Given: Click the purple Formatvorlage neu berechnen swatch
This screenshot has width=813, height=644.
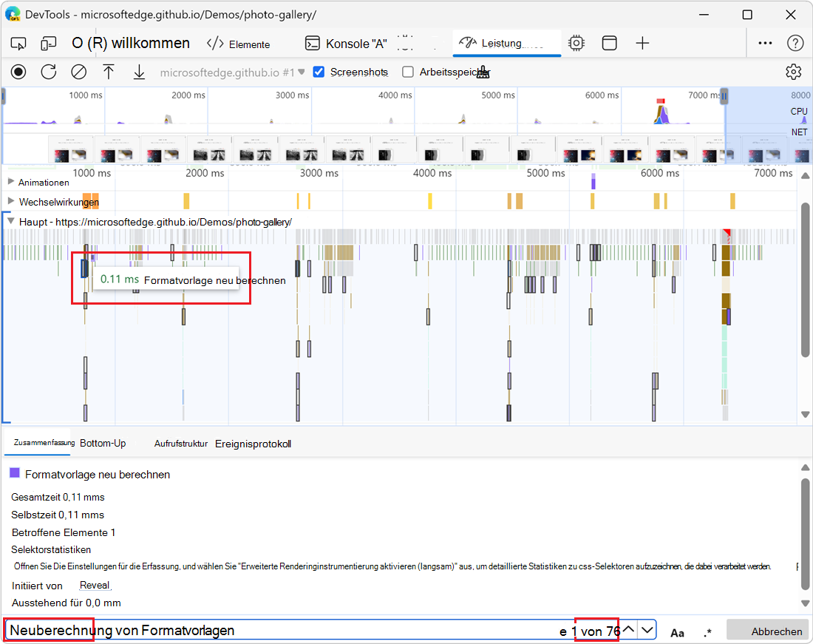Looking at the screenshot, I should click(x=15, y=473).
